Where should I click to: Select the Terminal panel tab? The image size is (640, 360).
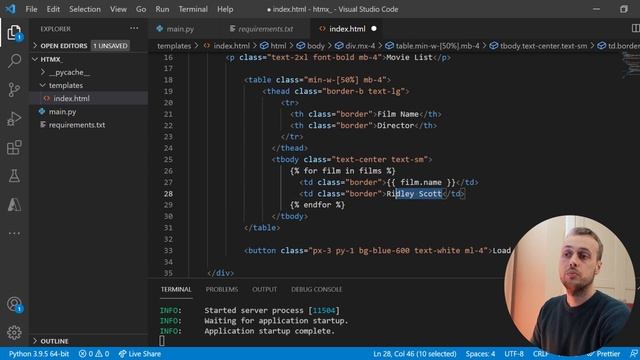click(x=176, y=289)
